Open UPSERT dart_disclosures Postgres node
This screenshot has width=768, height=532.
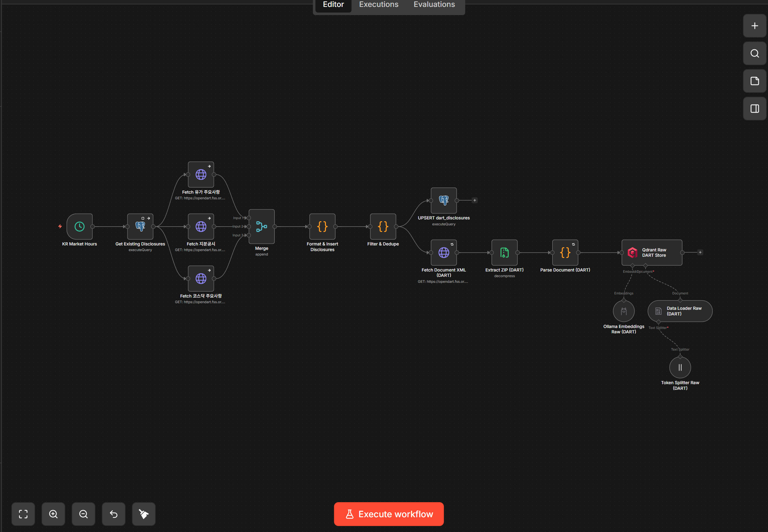pos(444,200)
